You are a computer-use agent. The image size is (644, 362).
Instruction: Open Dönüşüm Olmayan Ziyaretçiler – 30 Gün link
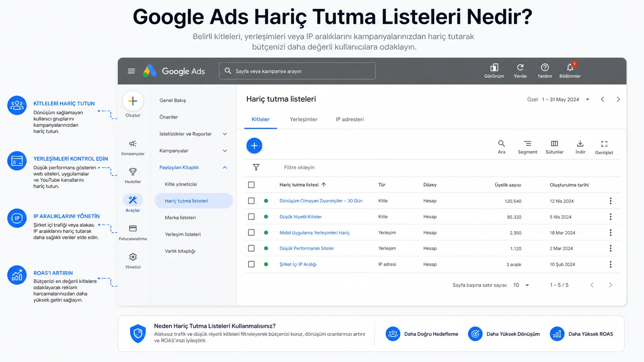(x=321, y=201)
